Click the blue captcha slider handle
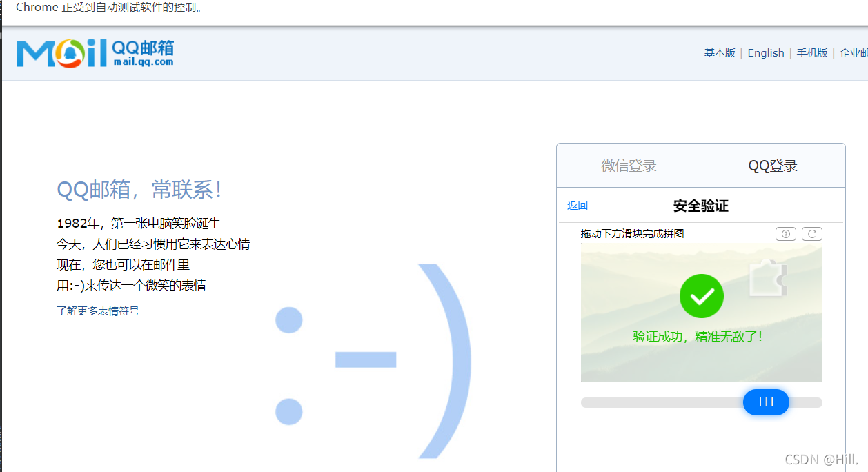This screenshot has height=472, width=868. coord(766,402)
